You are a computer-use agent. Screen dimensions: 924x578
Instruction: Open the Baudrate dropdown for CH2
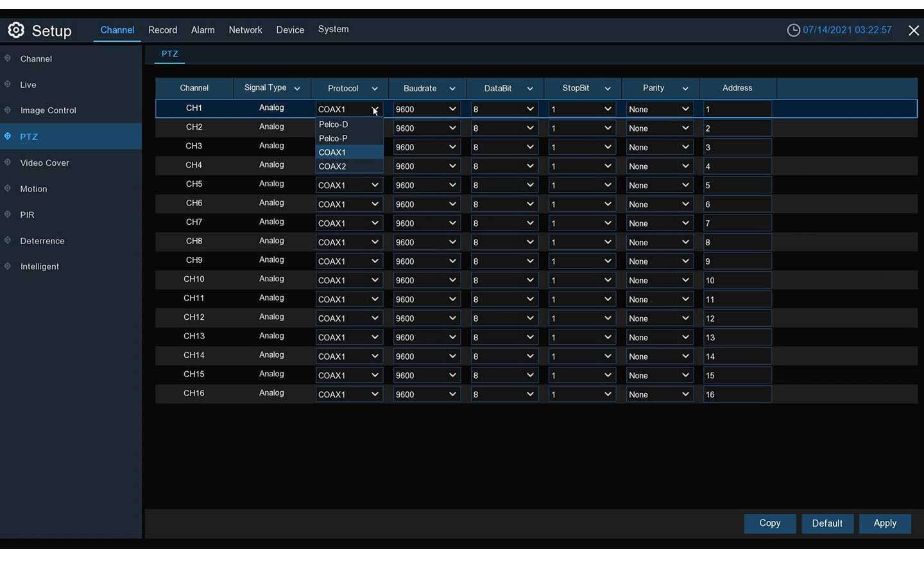[x=426, y=128]
